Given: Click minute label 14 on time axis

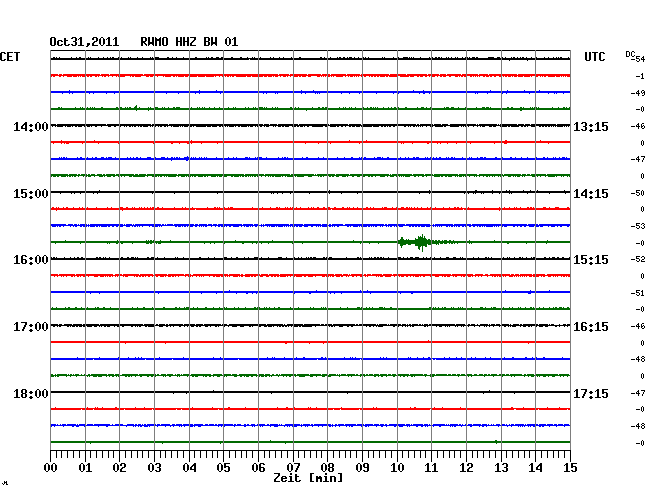Looking at the screenshot, I should pos(535,468).
